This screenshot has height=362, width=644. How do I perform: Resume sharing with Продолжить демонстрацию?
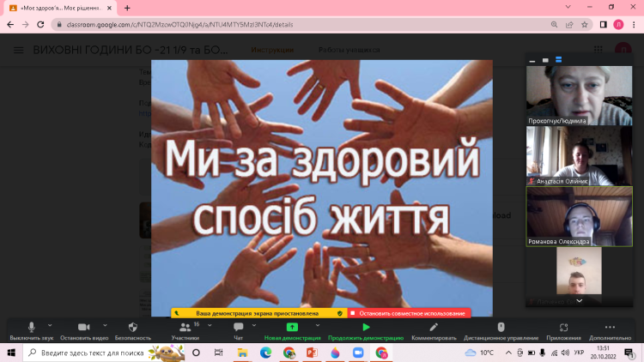(x=366, y=329)
